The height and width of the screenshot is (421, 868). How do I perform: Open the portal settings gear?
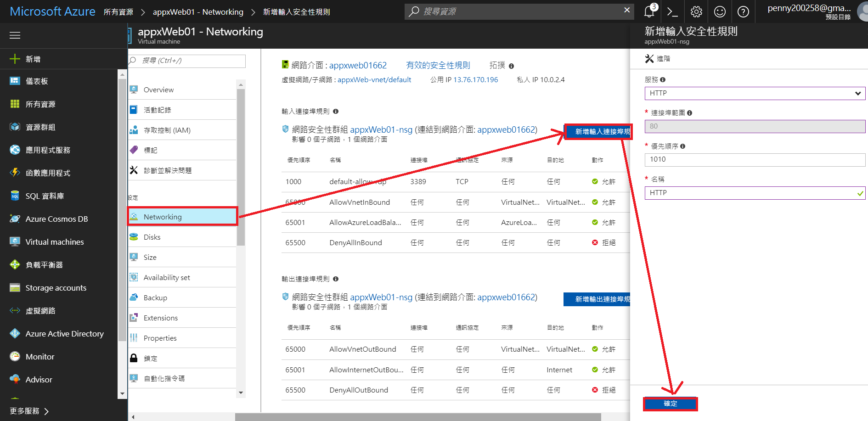[x=696, y=11]
